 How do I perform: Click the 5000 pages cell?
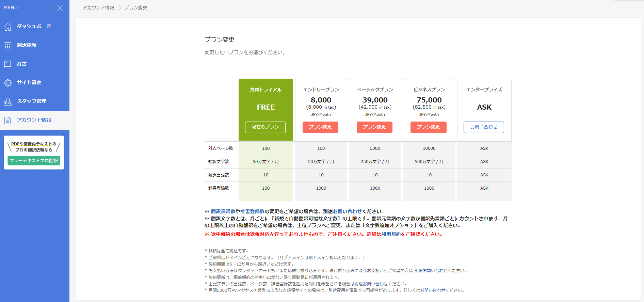[x=375, y=148]
